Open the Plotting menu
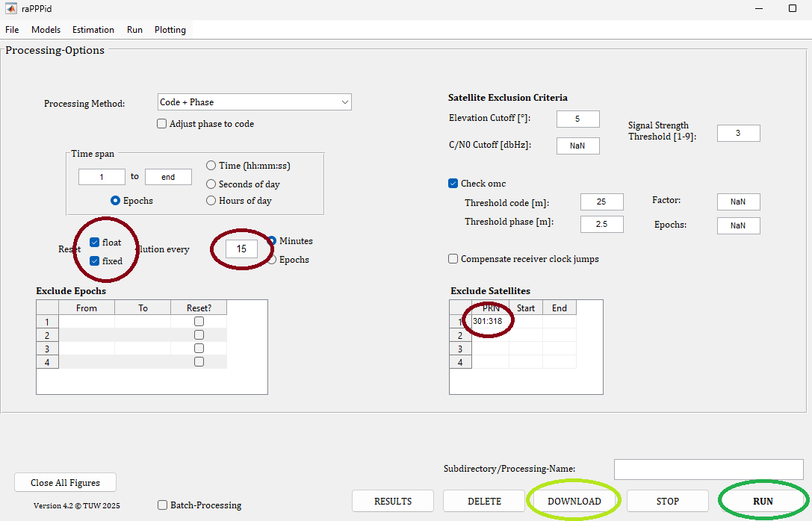The height and width of the screenshot is (521, 812). tap(170, 30)
